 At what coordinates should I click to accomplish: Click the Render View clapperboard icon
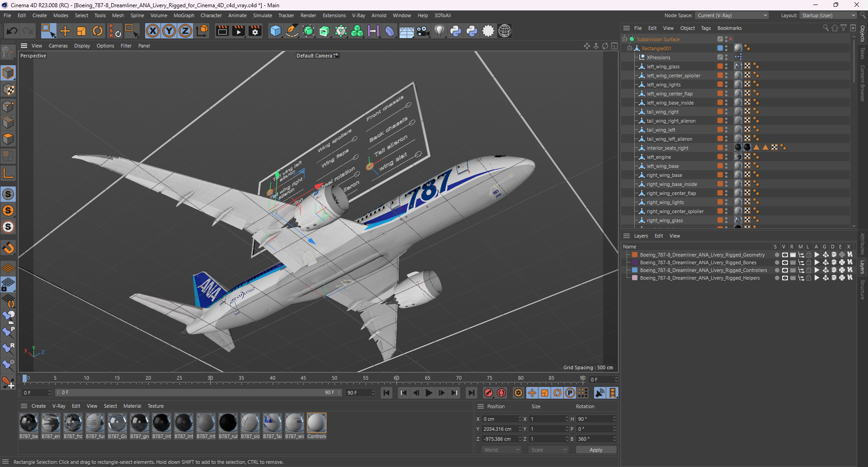[222, 31]
